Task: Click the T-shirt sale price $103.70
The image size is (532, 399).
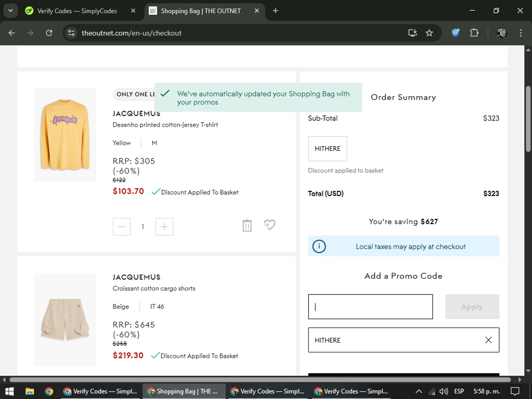Action: (128, 191)
